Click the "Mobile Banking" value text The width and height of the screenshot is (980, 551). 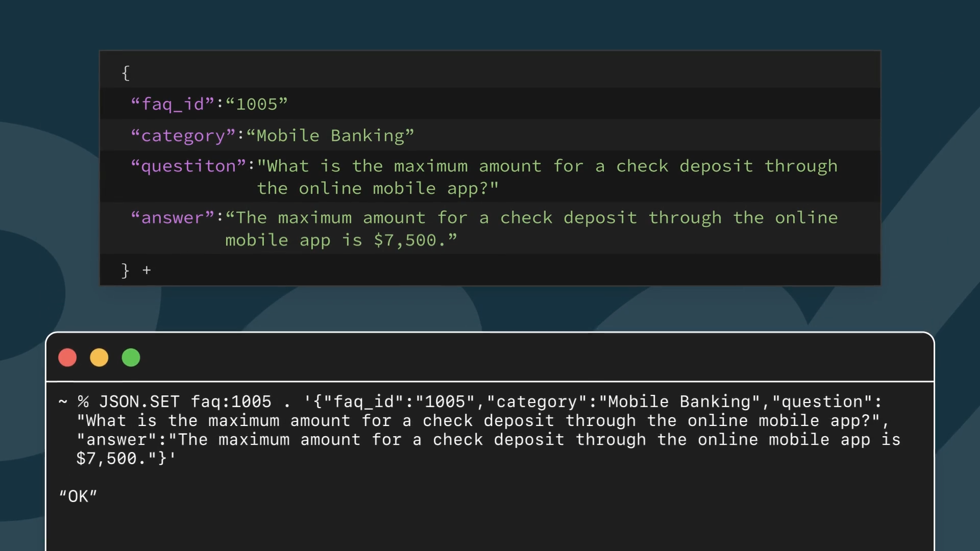click(x=330, y=136)
